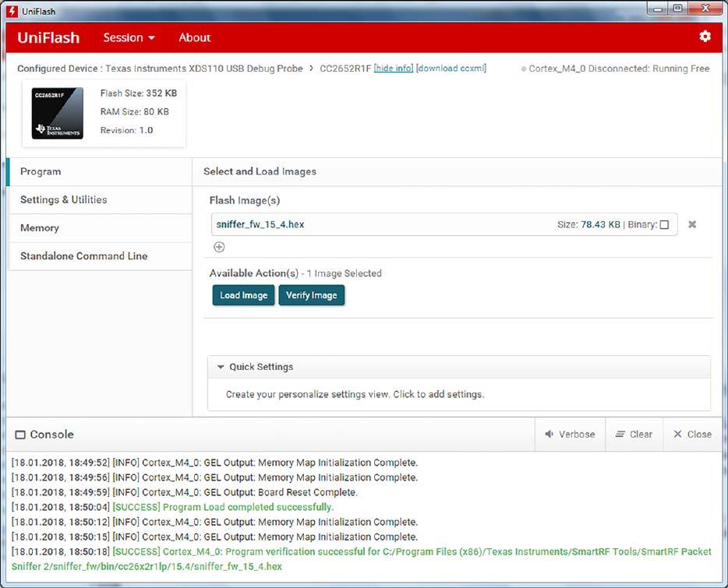
Task: Open the settings gear icon
Action: tap(705, 36)
